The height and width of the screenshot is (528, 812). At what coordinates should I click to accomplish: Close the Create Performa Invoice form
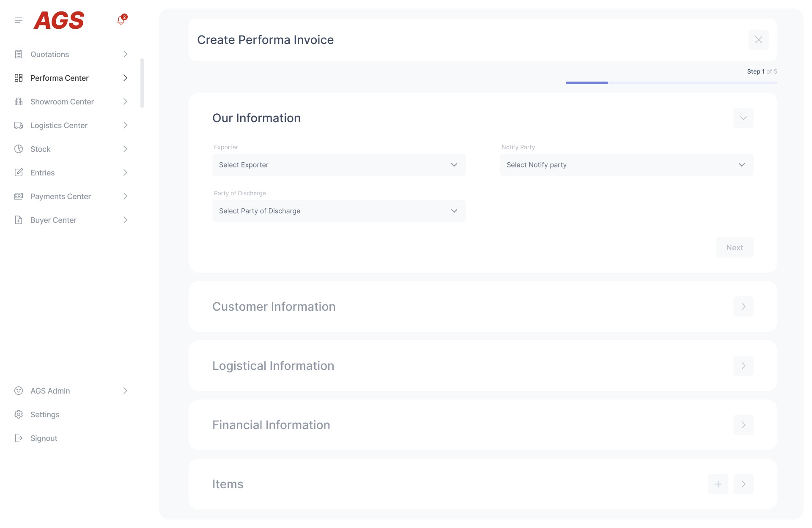pyautogui.click(x=758, y=40)
